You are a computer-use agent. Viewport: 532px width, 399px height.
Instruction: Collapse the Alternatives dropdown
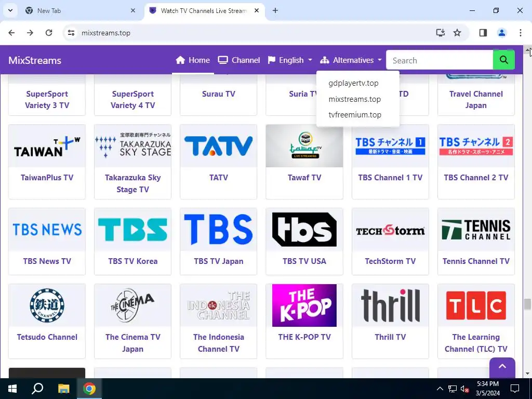(x=351, y=60)
